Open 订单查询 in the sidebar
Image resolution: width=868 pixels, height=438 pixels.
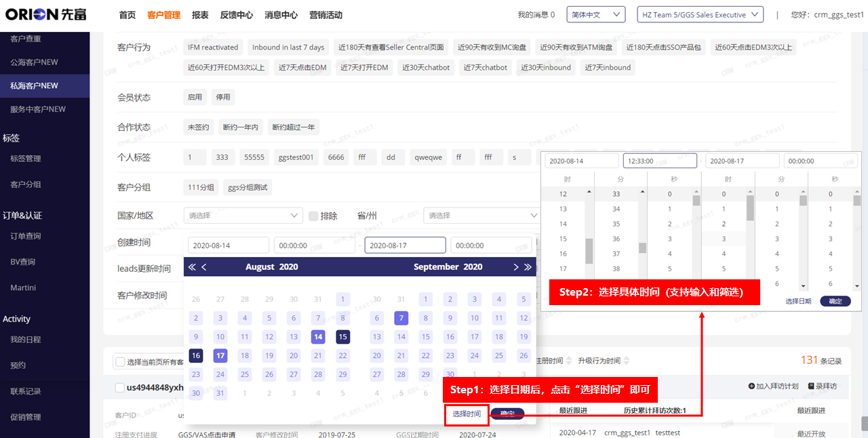coord(26,236)
